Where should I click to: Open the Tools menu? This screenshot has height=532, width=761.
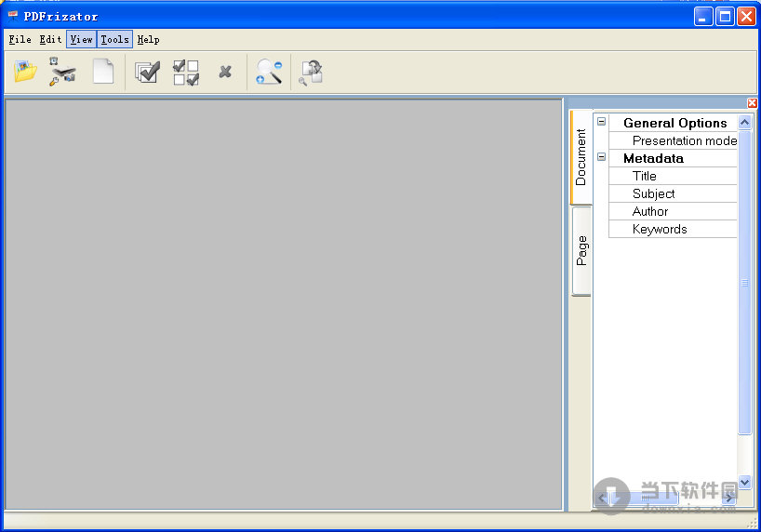click(114, 39)
